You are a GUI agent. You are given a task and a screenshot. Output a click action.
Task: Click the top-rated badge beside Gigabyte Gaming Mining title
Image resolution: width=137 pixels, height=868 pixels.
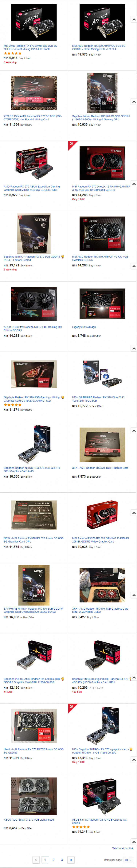coord(63,397)
